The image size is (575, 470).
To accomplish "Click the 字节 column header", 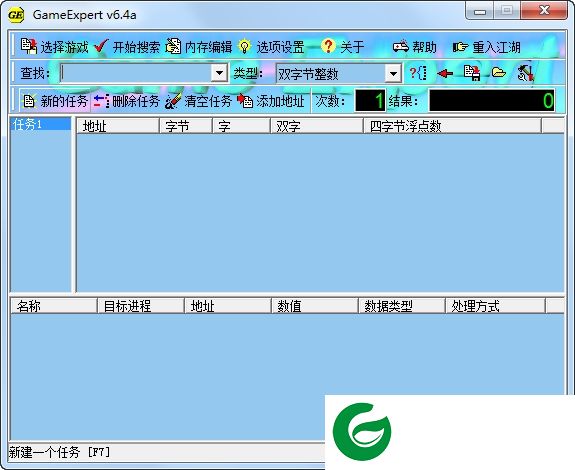I will click(186, 126).
